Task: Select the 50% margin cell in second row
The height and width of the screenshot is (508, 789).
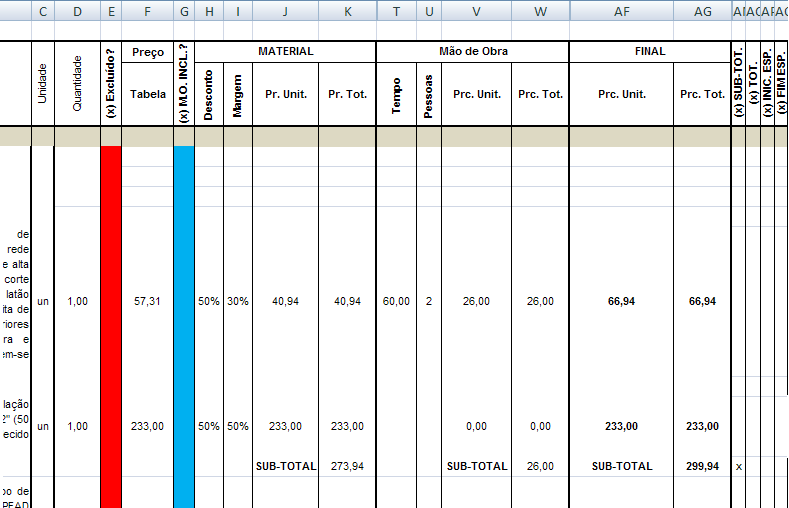Action: click(238, 427)
